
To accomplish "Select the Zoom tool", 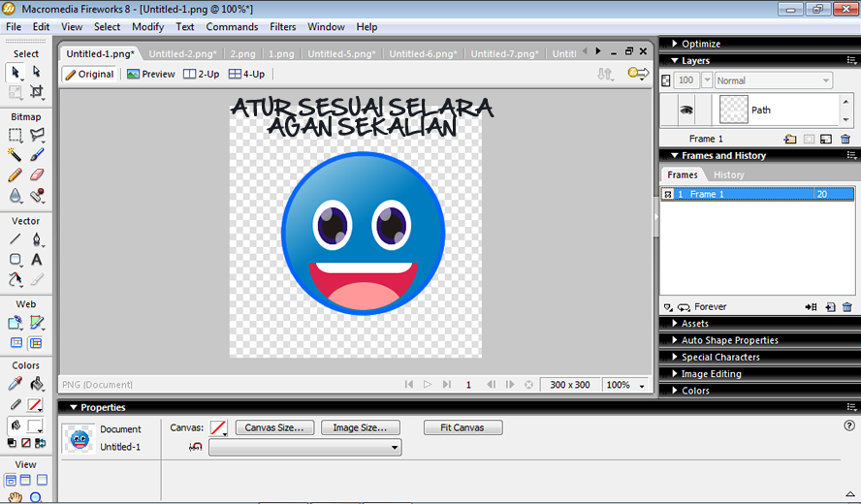I will [x=36, y=497].
